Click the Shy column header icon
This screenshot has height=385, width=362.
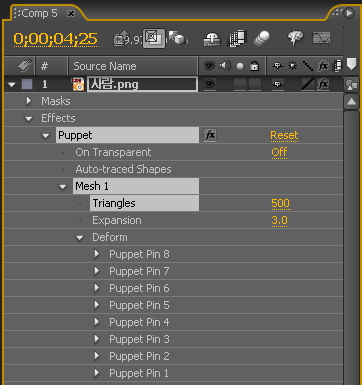(277, 66)
